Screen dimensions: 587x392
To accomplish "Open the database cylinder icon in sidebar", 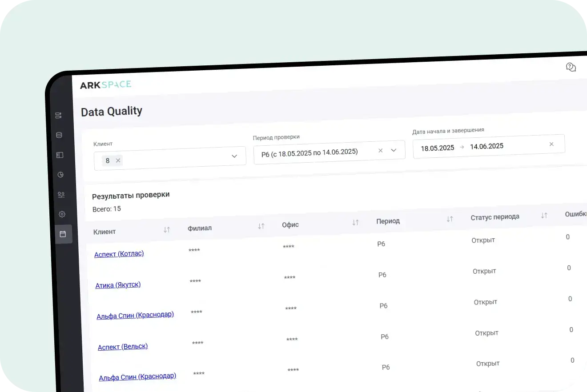I will [x=59, y=135].
